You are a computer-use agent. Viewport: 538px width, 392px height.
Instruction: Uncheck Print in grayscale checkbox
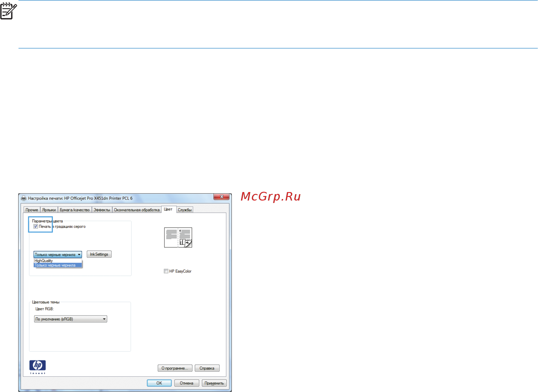coord(36,226)
